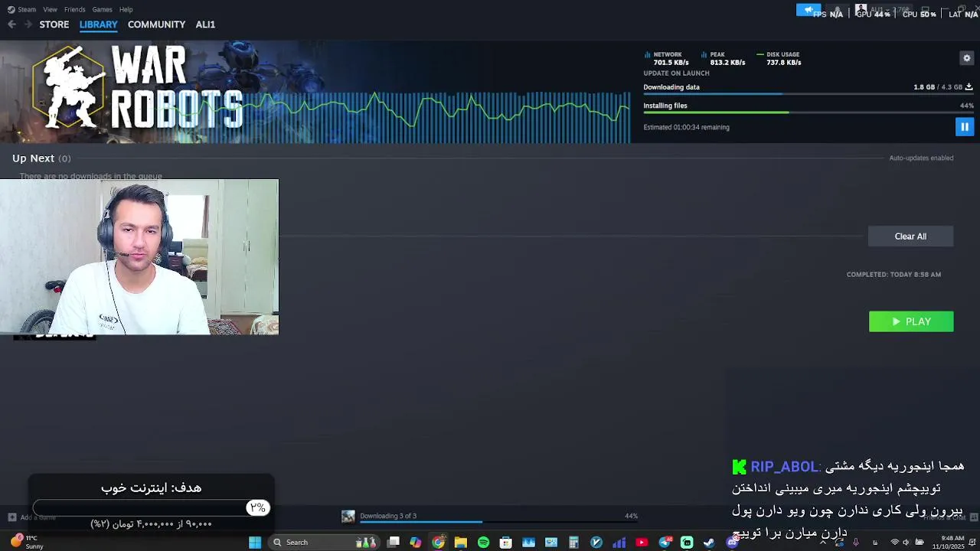Click the Steam announcements megaphone icon
The height and width of the screenshot is (551, 980).
click(x=808, y=10)
